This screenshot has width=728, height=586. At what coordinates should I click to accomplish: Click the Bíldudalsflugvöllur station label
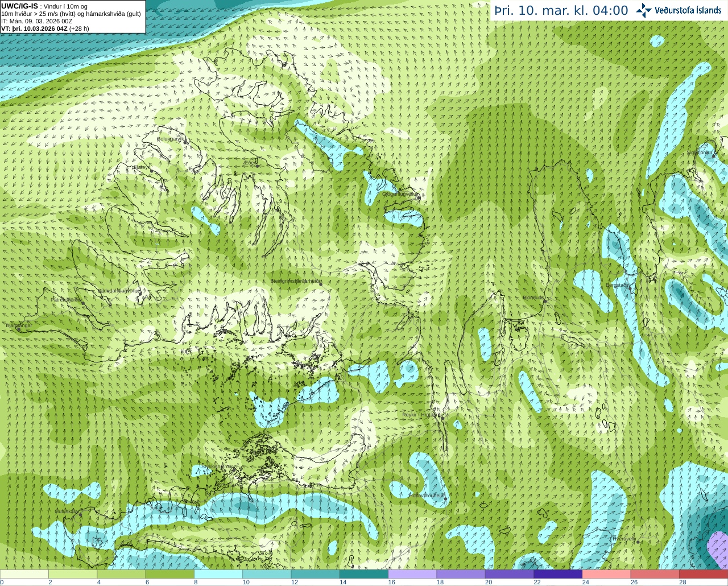(x=119, y=290)
